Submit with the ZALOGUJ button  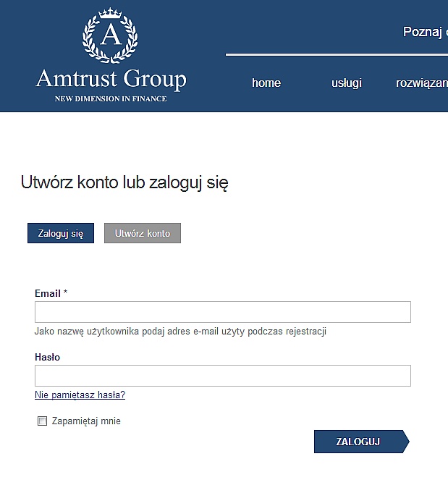(362, 442)
